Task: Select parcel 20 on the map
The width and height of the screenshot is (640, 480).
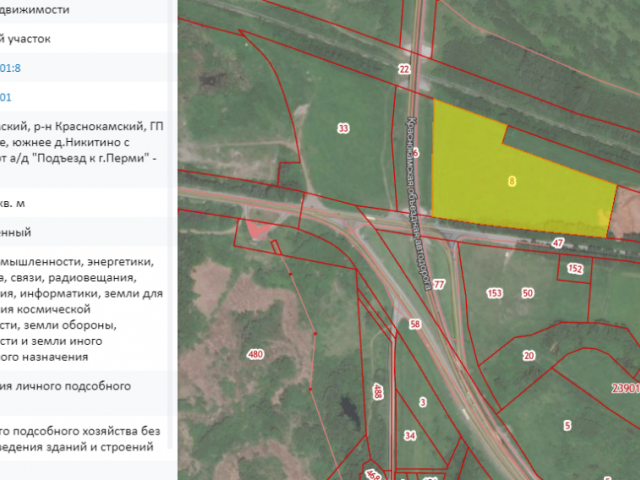Action: pos(529,356)
